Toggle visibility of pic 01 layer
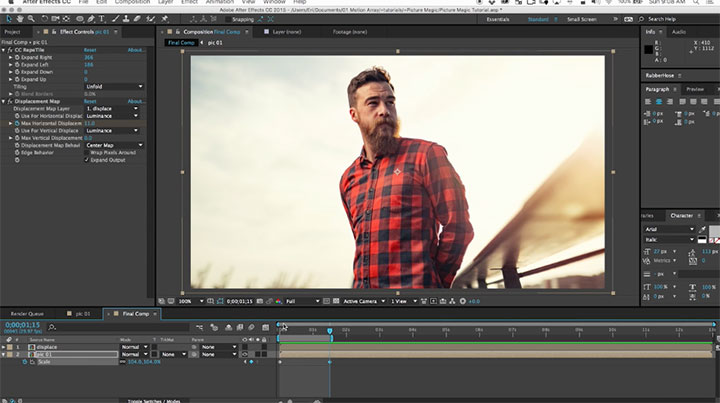The image size is (720, 403). pyautogui.click(x=245, y=354)
